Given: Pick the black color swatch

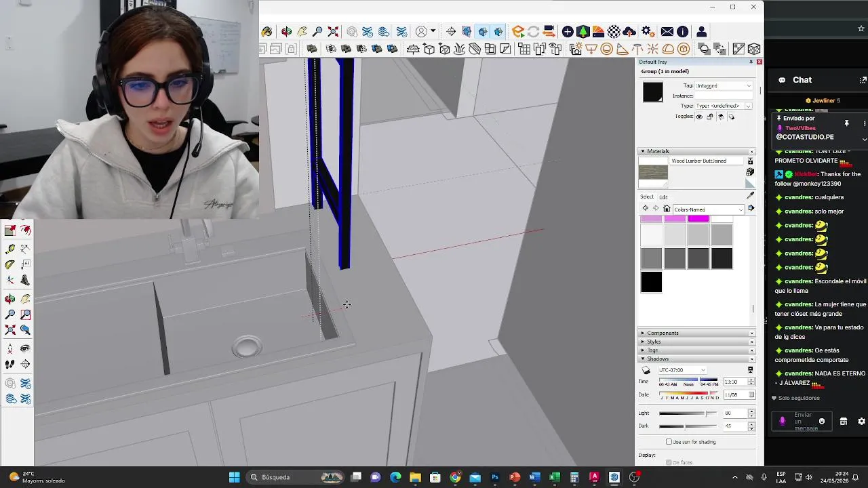Looking at the screenshot, I should (651, 282).
